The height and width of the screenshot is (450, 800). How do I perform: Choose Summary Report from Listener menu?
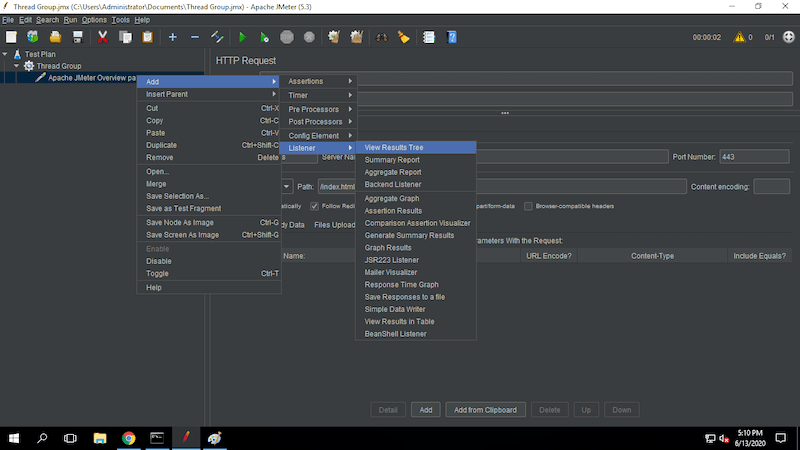point(416,160)
